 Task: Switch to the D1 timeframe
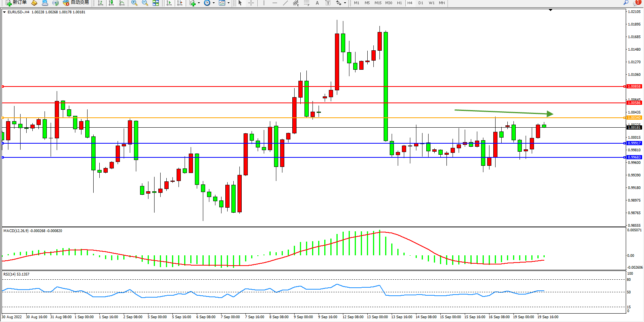[421, 3]
